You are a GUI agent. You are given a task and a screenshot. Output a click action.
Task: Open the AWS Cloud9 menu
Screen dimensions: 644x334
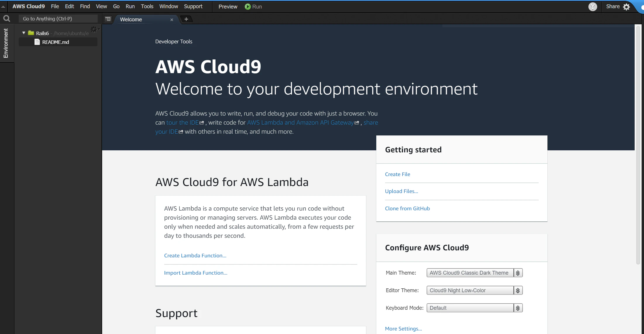click(x=29, y=6)
